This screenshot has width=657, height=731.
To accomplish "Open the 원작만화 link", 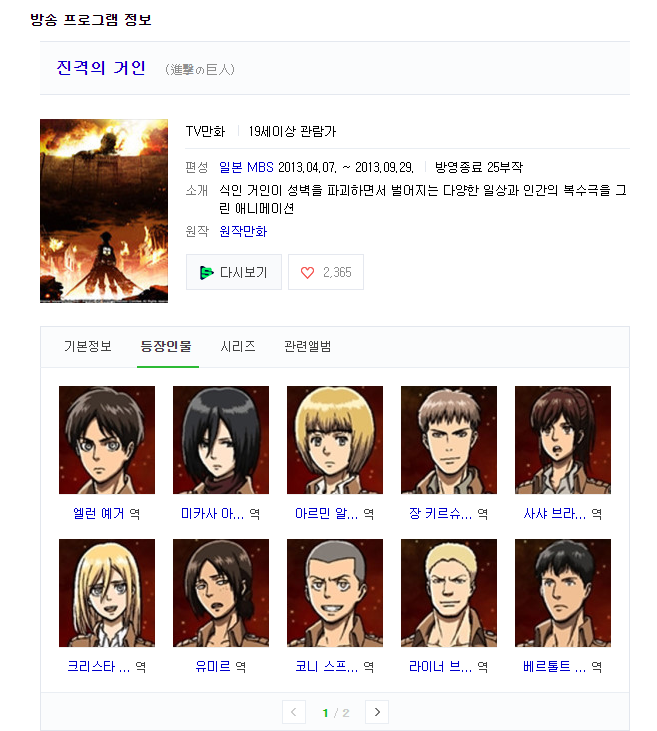I will click(243, 231).
